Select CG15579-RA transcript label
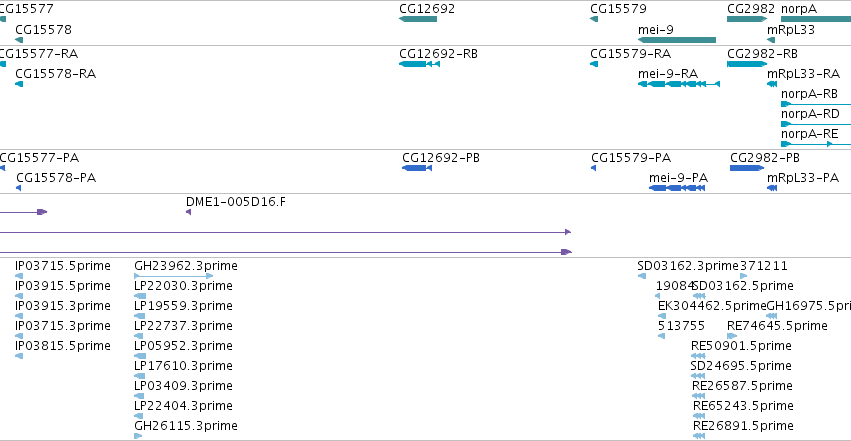 (x=631, y=54)
